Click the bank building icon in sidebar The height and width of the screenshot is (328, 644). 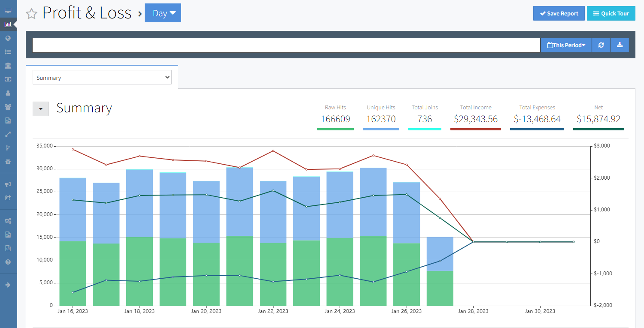8,66
